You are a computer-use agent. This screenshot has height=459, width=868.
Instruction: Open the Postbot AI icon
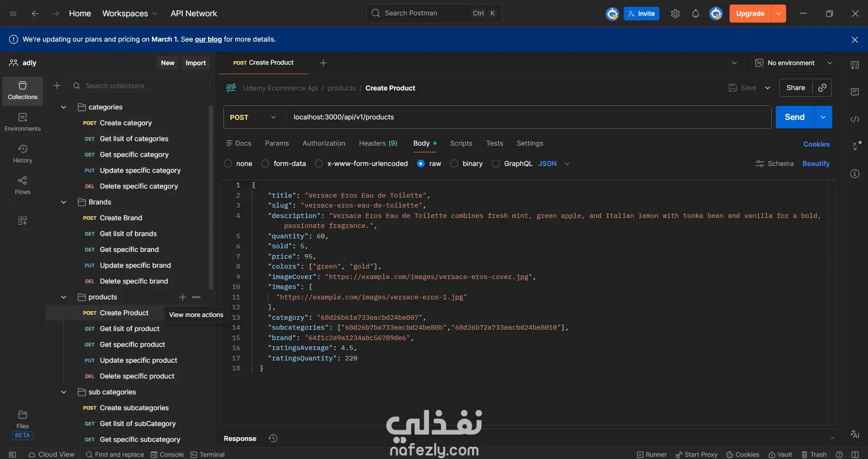click(855, 434)
